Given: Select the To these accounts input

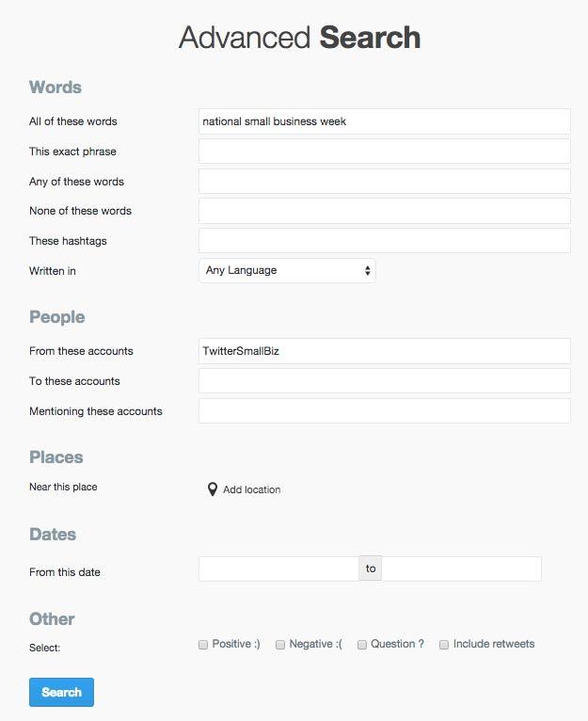Looking at the screenshot, I should point(384,381).
